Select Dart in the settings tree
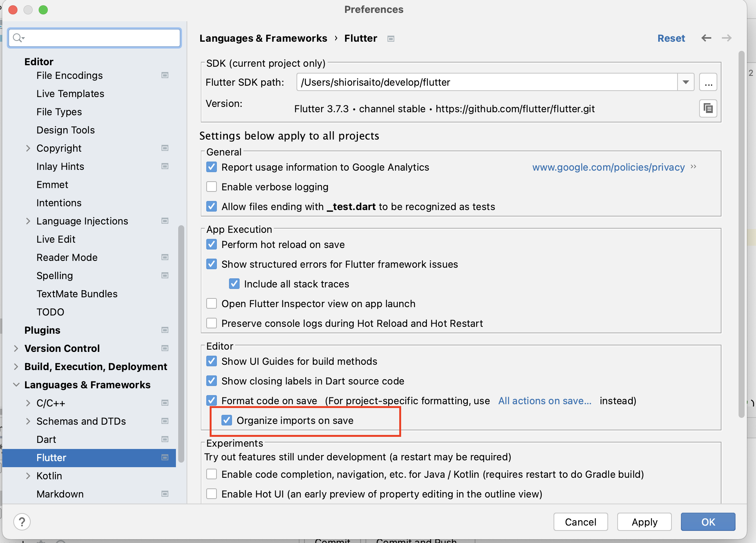Viewport: 756px width, 543px height. 46,439
